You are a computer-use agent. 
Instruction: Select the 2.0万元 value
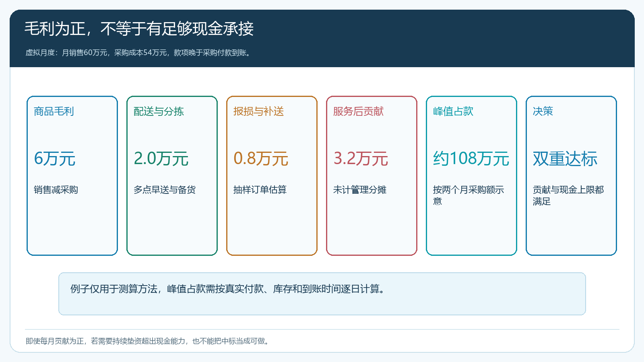coord(161,158)
